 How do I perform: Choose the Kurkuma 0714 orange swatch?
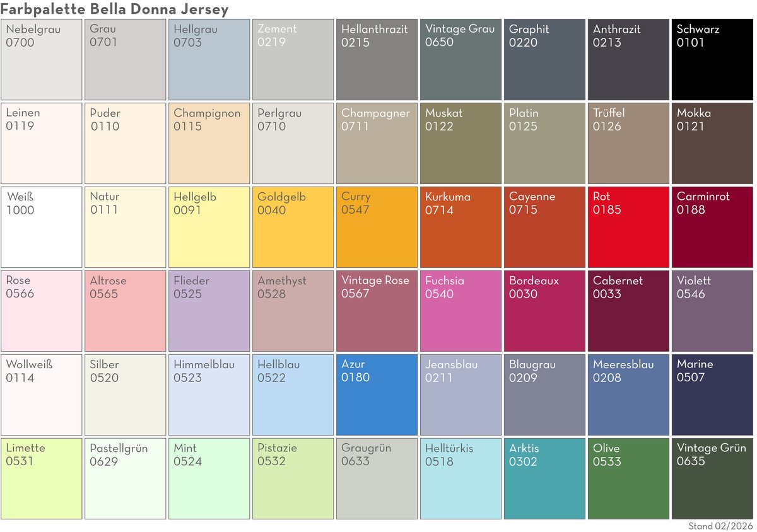[461, 227]
